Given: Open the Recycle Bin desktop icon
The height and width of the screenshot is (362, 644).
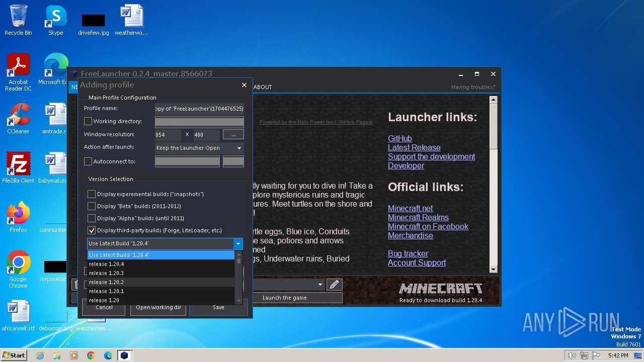Looking at the screenshot, I should (18, 21).
